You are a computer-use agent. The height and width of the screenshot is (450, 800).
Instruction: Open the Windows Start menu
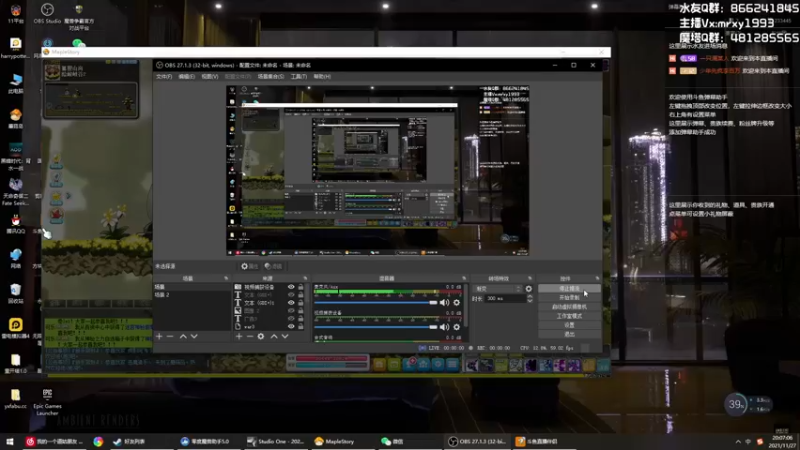click(x=10, y=441)
